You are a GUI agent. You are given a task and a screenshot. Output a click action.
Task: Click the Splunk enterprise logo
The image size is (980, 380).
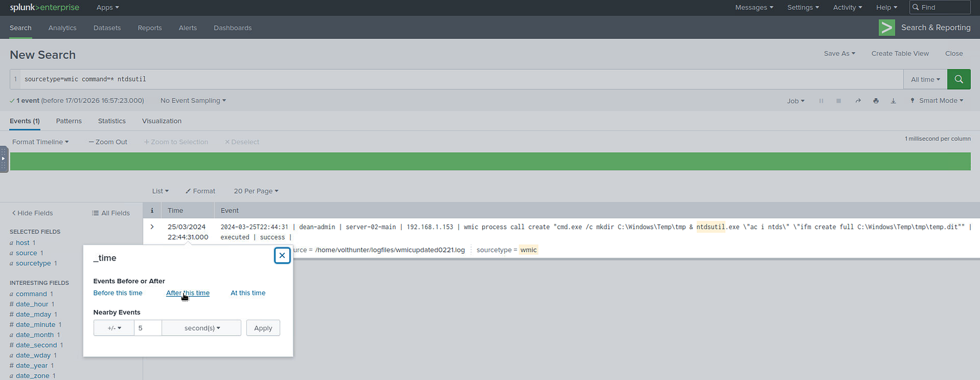point(44,7)
